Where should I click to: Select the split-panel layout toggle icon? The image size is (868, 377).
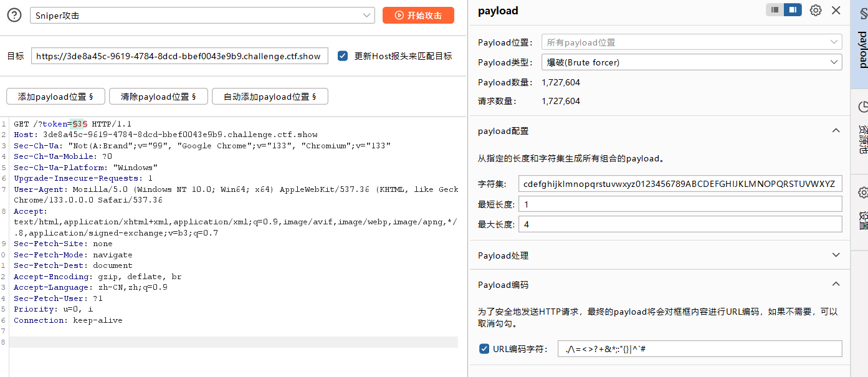793,10
